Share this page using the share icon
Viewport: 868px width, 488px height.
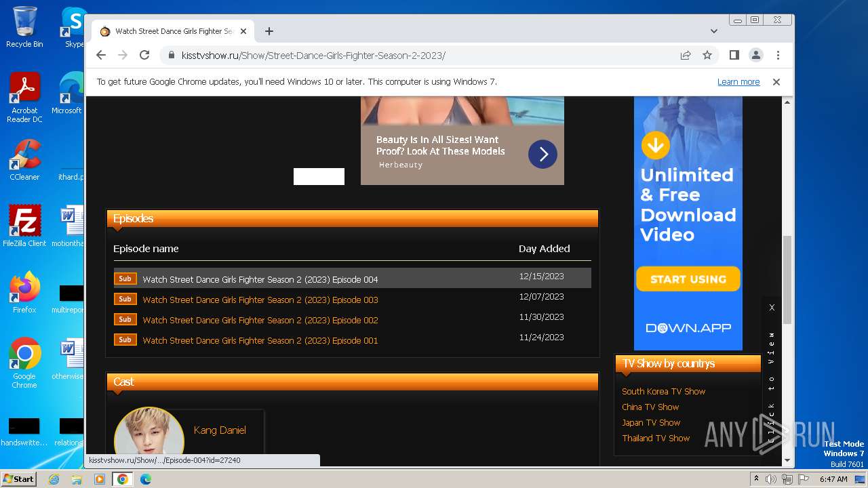pyautogui.click(x=686, y=56)
